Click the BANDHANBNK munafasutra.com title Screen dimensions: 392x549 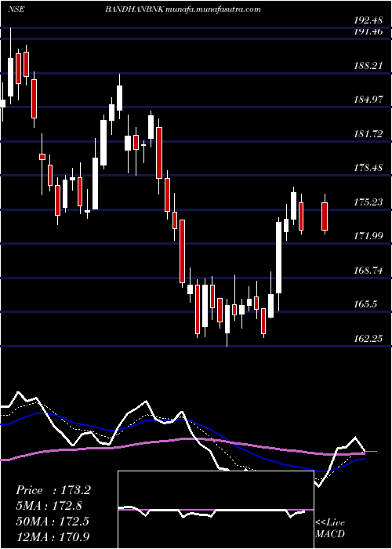[183, 9]
